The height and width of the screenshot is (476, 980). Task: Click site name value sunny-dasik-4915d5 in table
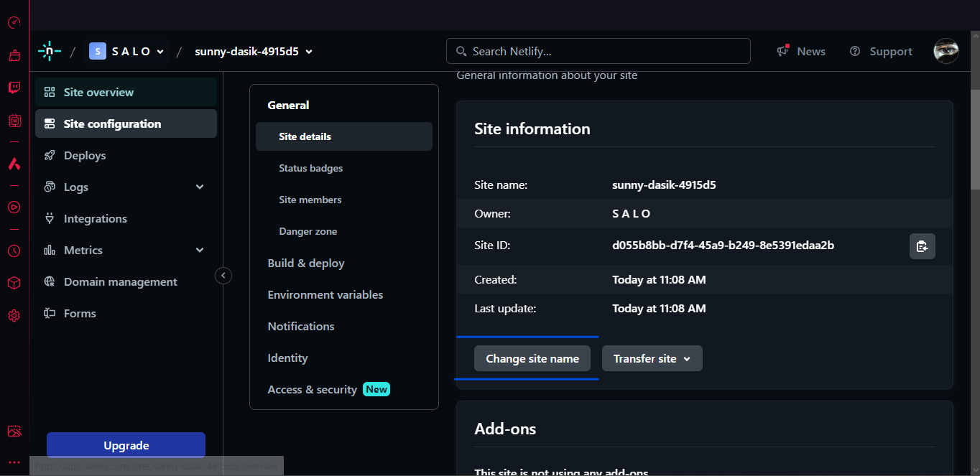click(x=664, y=185)
